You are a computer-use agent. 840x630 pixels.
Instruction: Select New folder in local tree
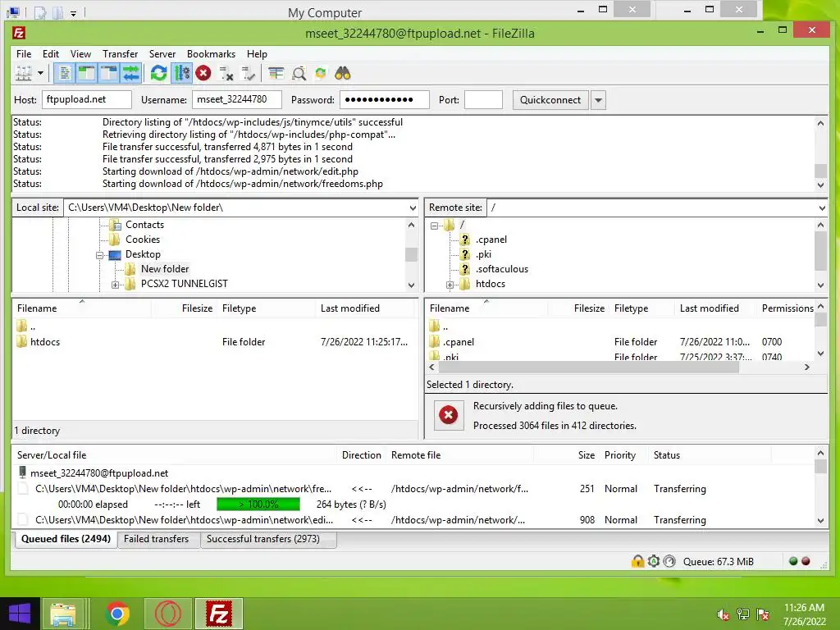tap(164, 269)
